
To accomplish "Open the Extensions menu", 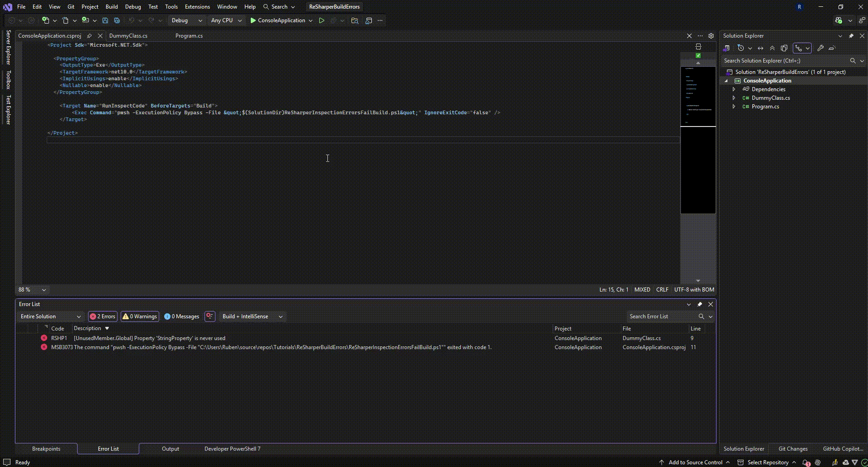I will 197,7.
